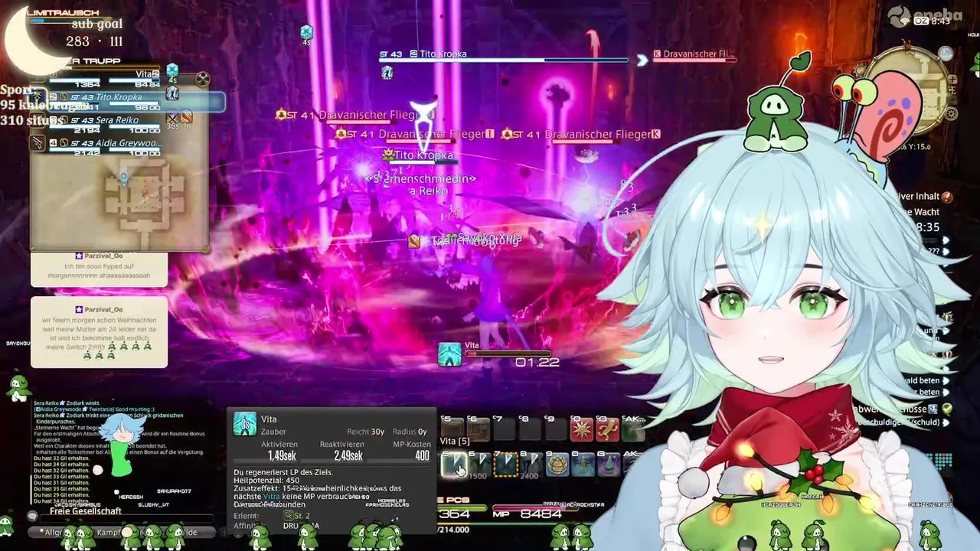Screen dimensions: 980x551
Task: Click the Vita skill icon in the tooltip
Action: (x=245, y=424)
